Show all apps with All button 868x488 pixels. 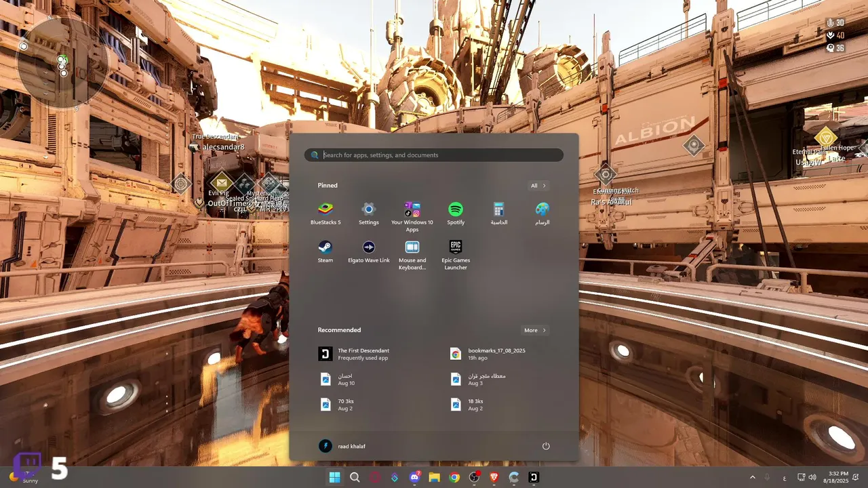point(538,186)
